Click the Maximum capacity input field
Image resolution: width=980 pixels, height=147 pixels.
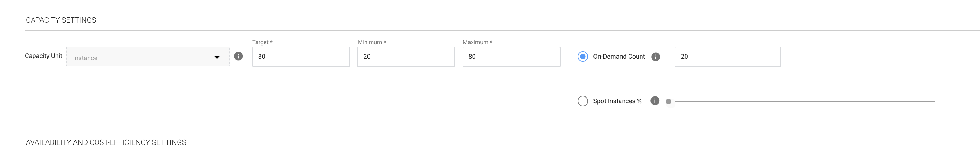pos(511,57)
